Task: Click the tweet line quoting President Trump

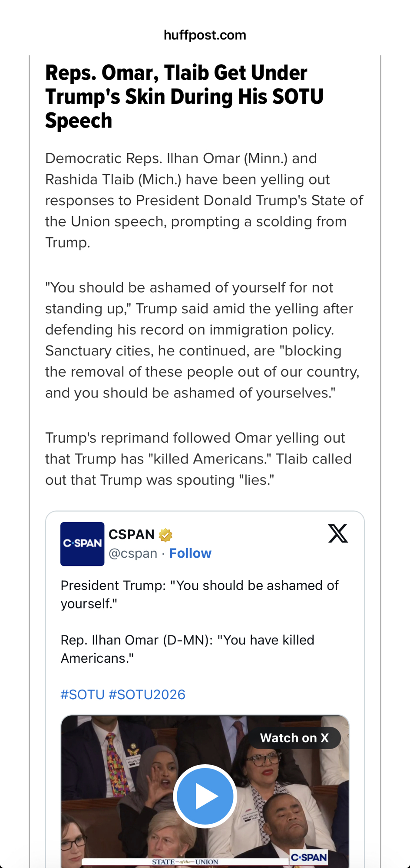Action: point(199,594)
